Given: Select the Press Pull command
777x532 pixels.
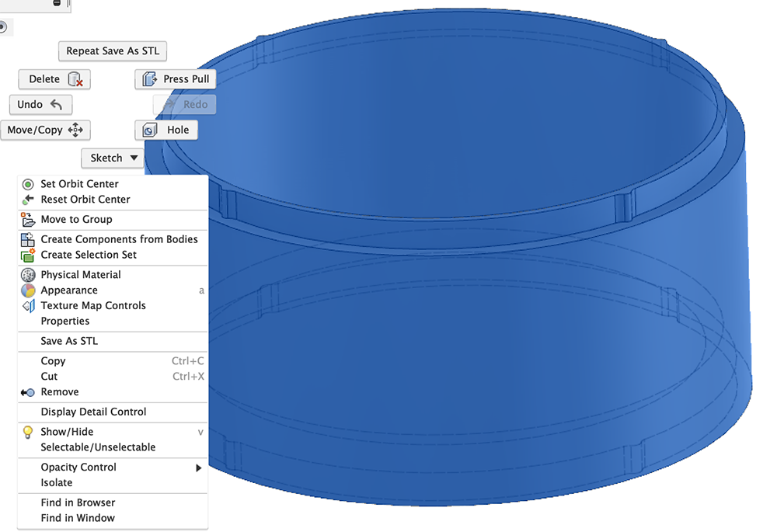Looking at the screenshot, I should pos(176,79).
